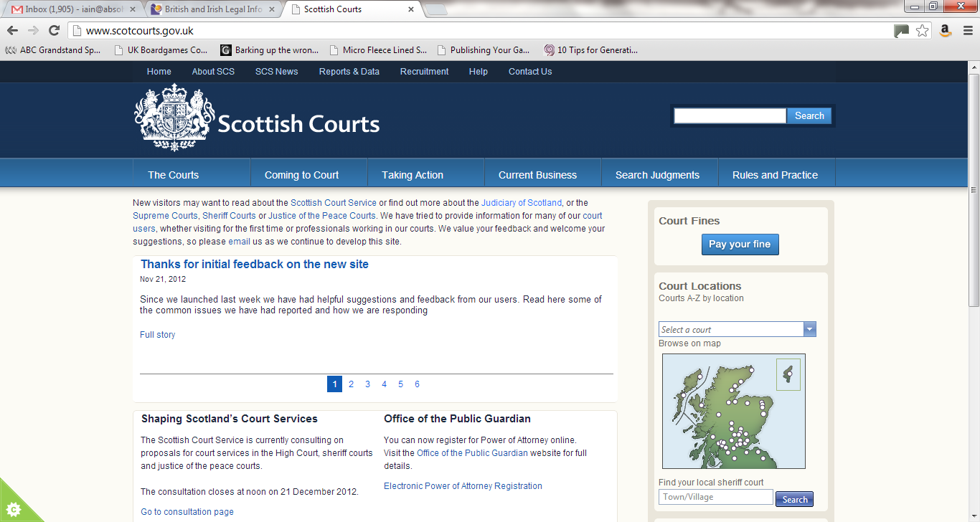Click the browser back arrow
Image resolution: width=980 pixels, height=522 pixels.
(x=12, y=30)
